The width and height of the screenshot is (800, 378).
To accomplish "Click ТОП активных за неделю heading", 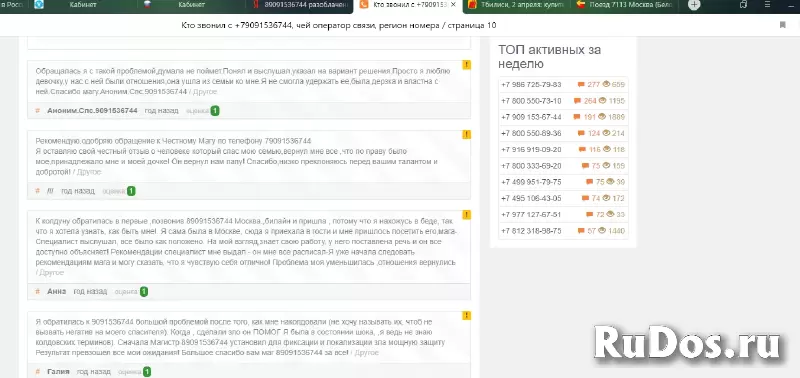I will point(549,57).
